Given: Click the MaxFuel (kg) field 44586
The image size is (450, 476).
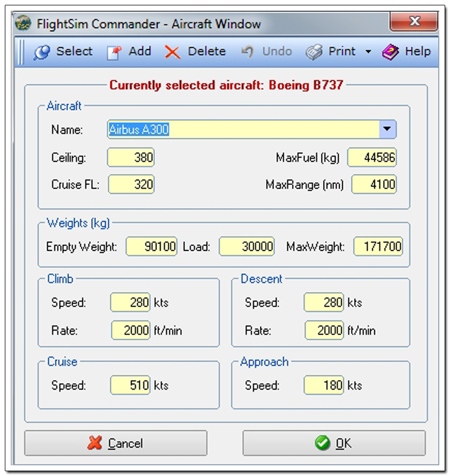Looking at the screenshot, I should point(372,157).
